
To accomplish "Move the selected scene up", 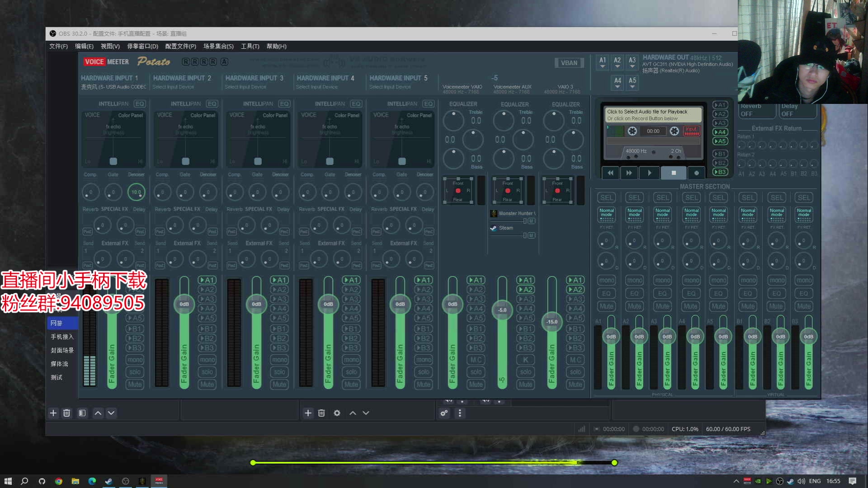I will (98, 413).
